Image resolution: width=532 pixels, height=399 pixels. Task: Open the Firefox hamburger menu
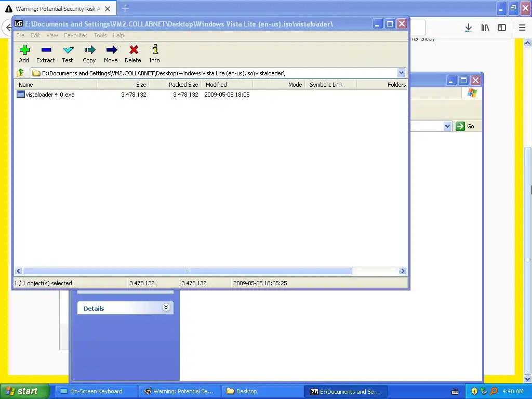click(x=522, y=28)
